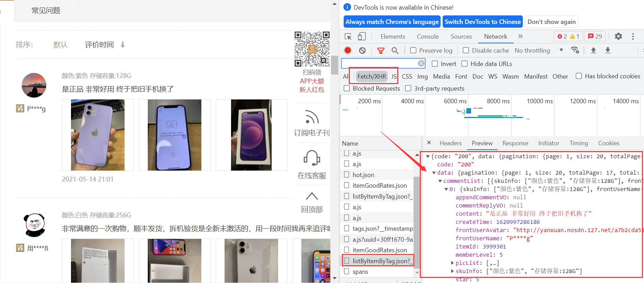Import HAR file upload arrow
644x283 pixels.
(593, 50)
